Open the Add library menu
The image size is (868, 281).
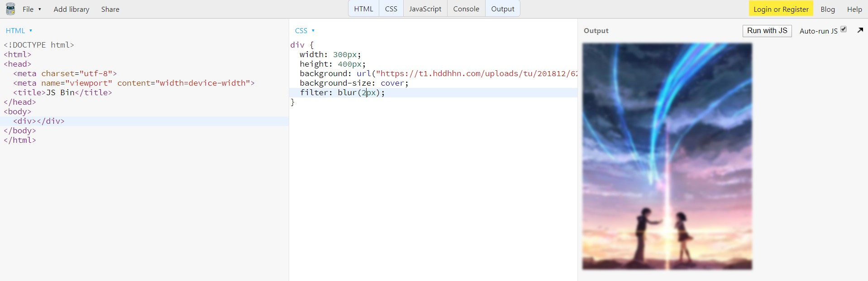click(x=71, y=9)
